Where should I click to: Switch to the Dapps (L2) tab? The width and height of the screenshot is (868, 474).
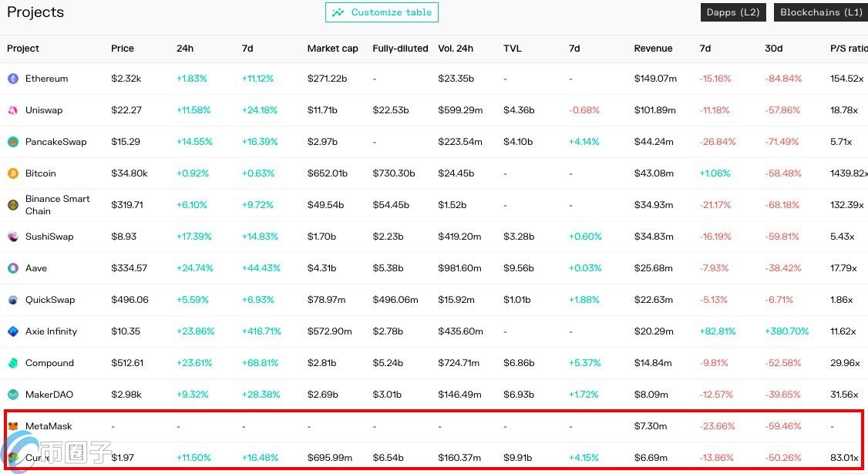(x=733, y=12)
